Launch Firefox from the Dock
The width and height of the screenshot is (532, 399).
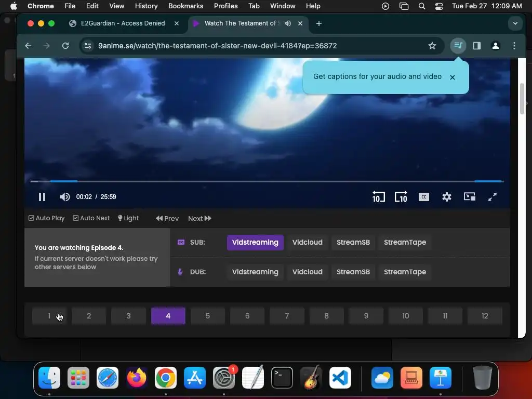click(137, 378)
